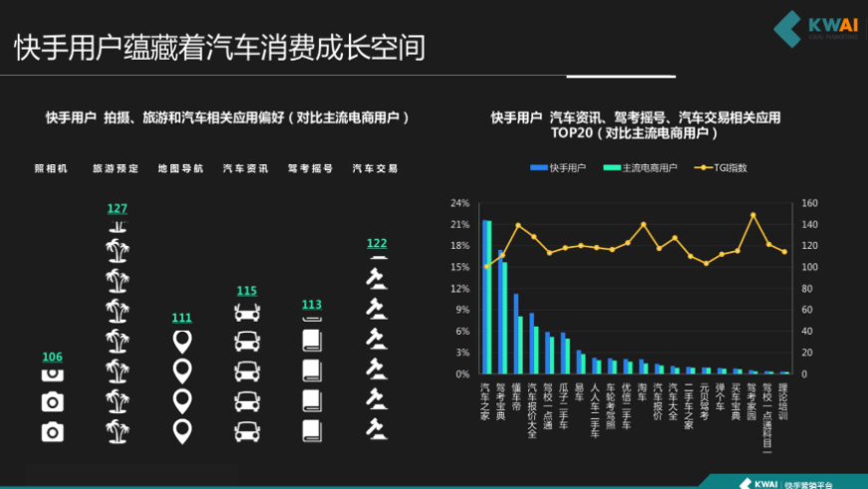Select the 地图导航 column label

(180, 168)
